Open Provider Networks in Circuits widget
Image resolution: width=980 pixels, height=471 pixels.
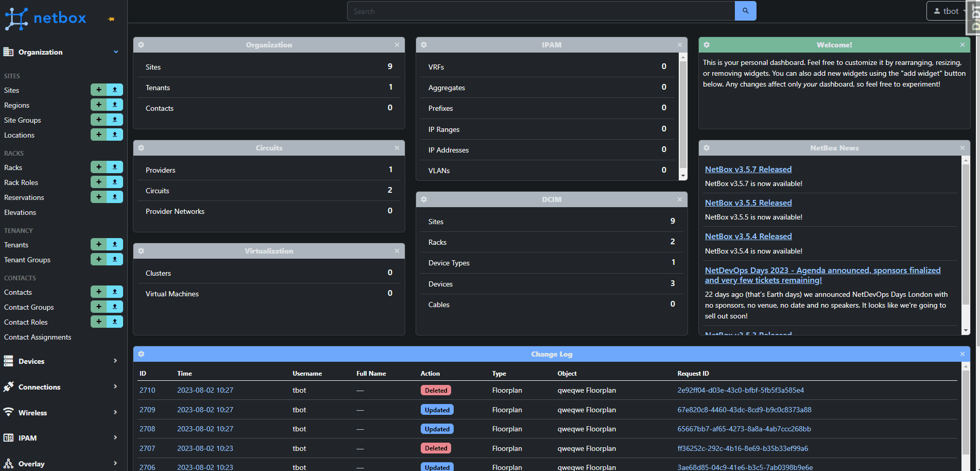pos(175,211)
